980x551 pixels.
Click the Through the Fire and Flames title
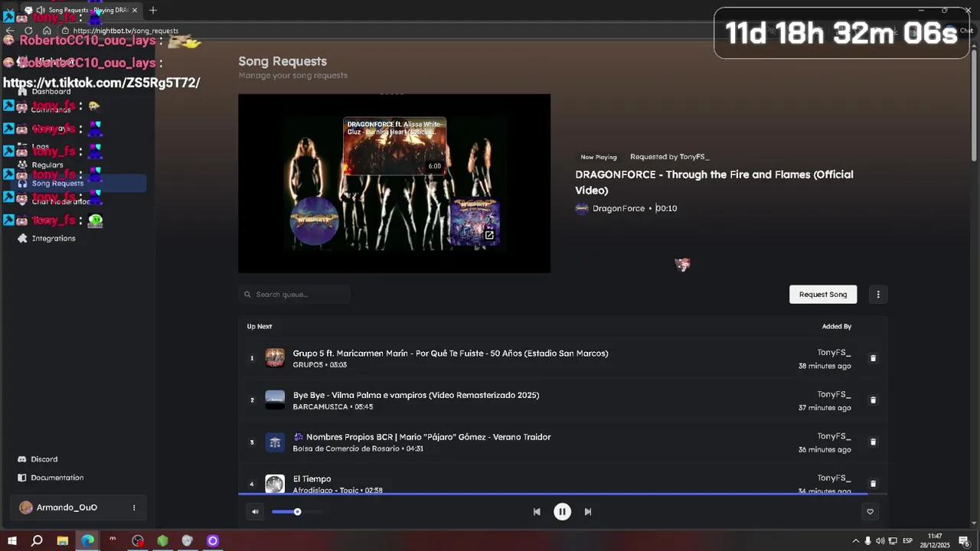pos(714,182)
